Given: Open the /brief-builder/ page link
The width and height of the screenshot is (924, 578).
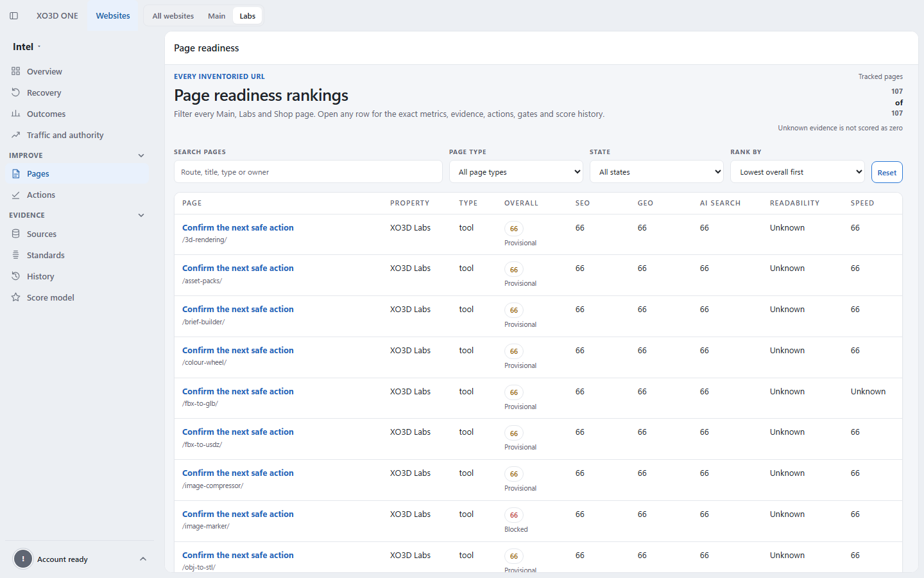Looking at the screenshot, I should [238, 309].
